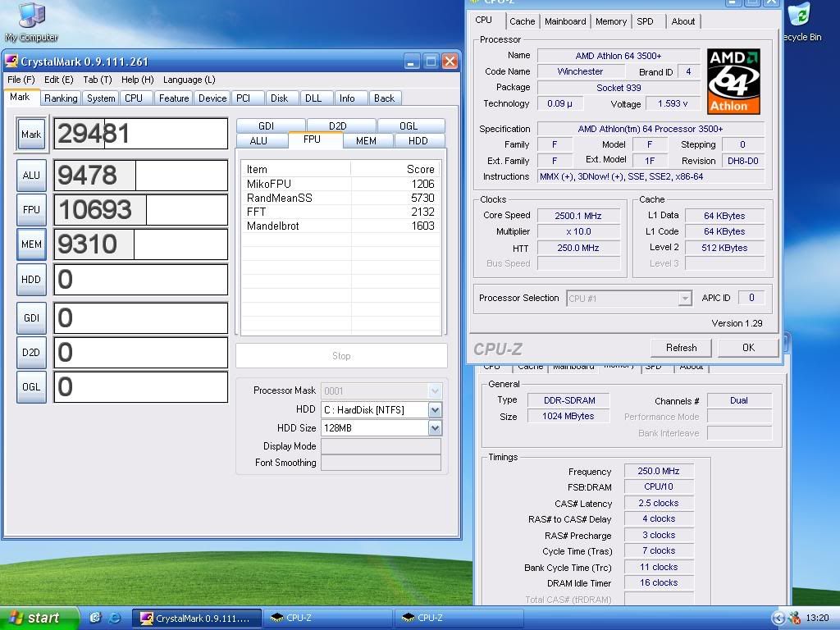Run the HDD benchmark button

coord(31,280)
